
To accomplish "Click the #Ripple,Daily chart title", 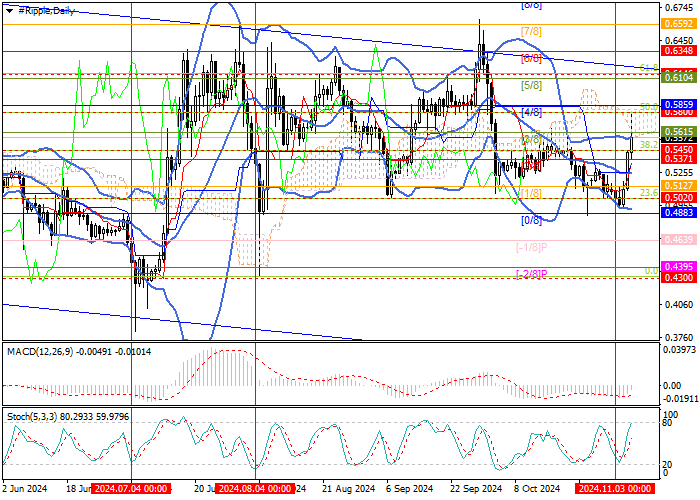I will [x=46, y=12].
